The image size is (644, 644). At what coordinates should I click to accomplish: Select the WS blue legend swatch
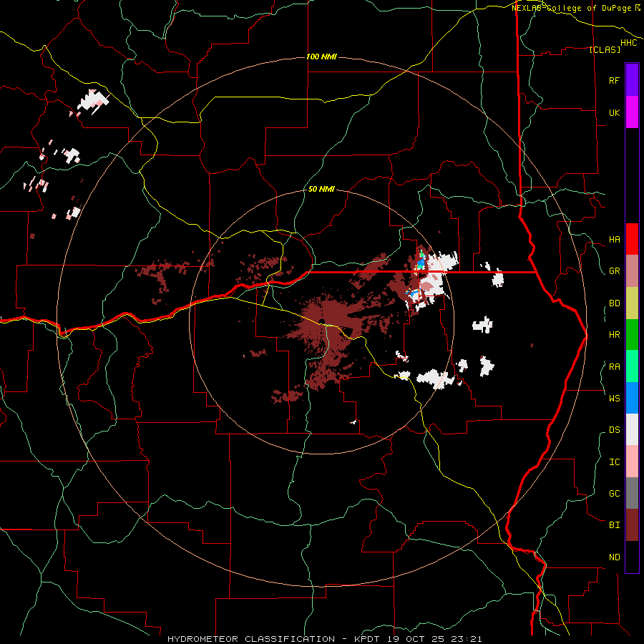[632, 398]
